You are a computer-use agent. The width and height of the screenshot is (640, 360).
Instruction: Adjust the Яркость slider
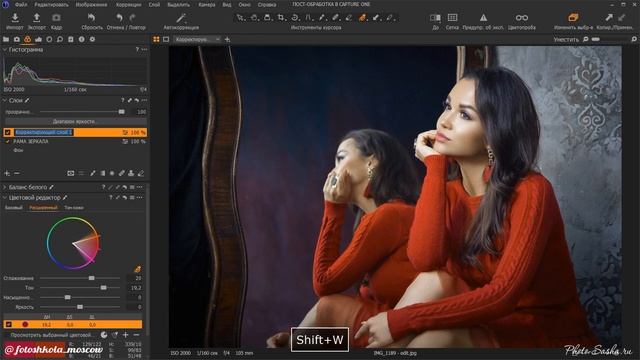click(80, 307)
